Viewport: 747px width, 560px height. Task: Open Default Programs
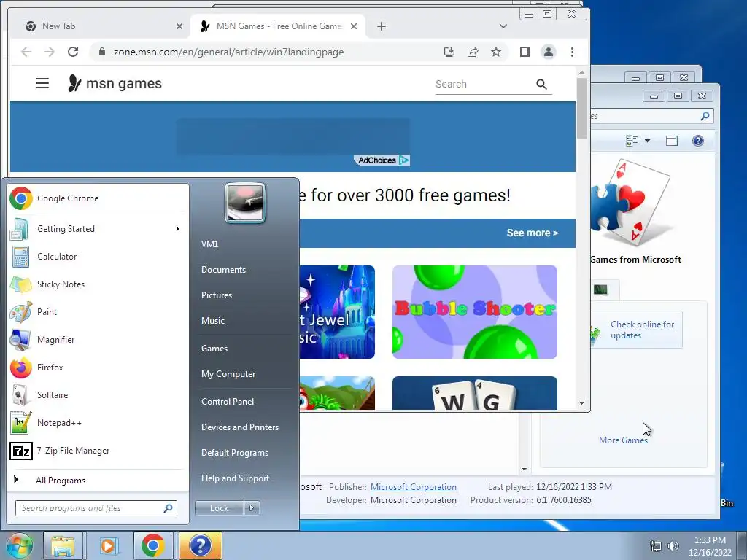click(x=234, y=453)
